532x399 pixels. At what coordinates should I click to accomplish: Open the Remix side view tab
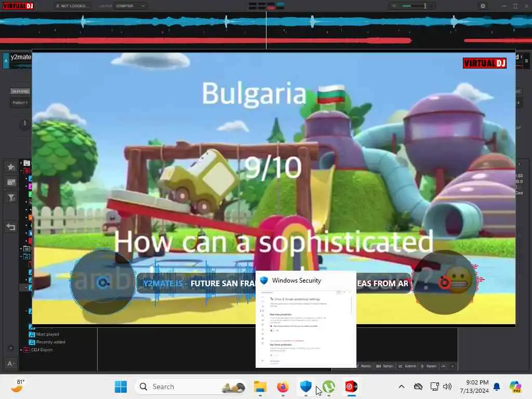tap(365, 366)
